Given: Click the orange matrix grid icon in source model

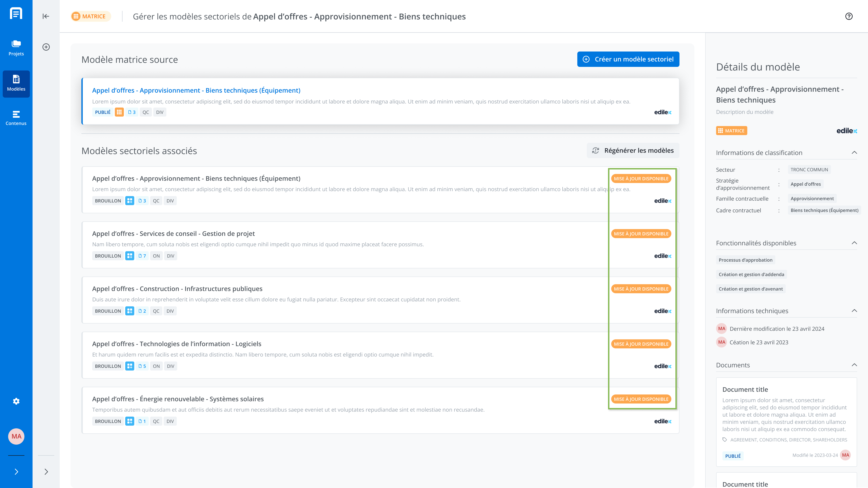Looking at the screenshot, I should [119, 112].
